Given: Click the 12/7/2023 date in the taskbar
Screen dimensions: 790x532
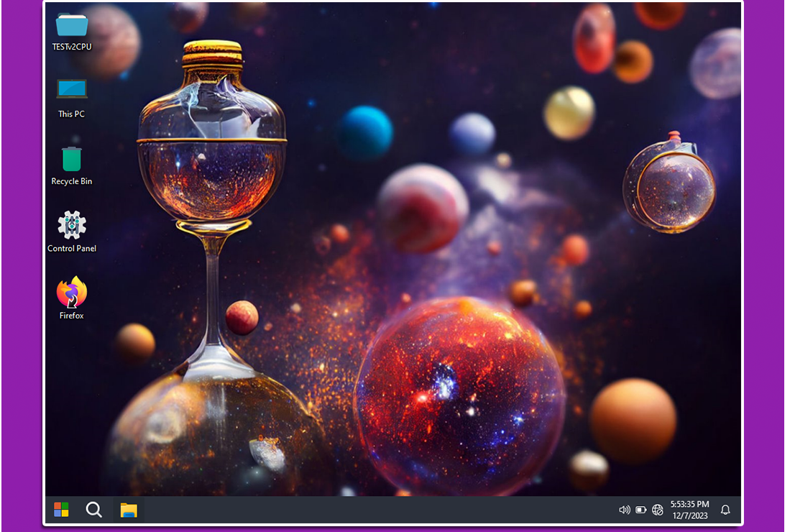Looking at the screenshot, I should pyautogui.click(x=689, y=515).
